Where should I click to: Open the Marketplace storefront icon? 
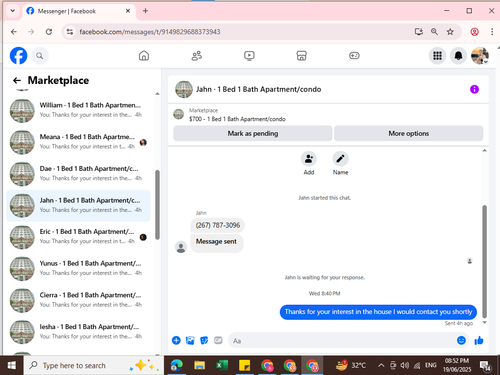click(301, 56)
